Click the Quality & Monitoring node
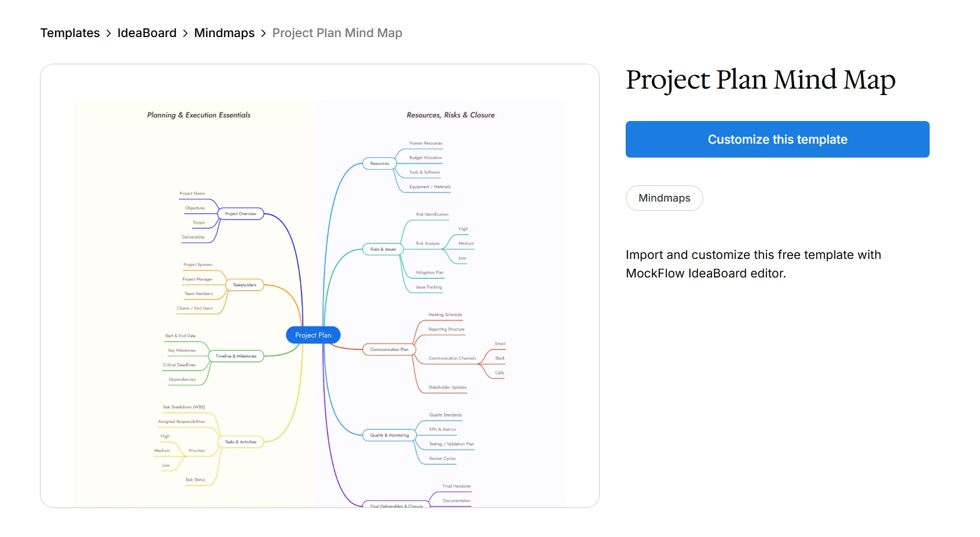The width and height of the screenshot is (980, 537). 390,435
